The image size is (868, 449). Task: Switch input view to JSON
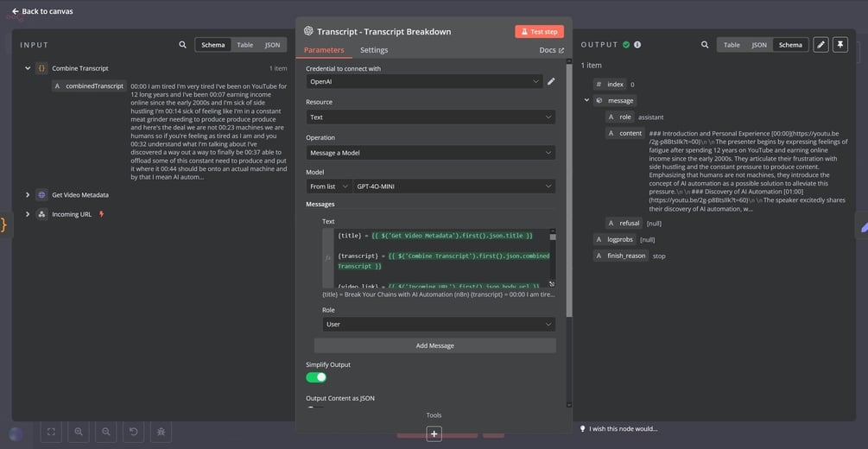coord(272,45)
